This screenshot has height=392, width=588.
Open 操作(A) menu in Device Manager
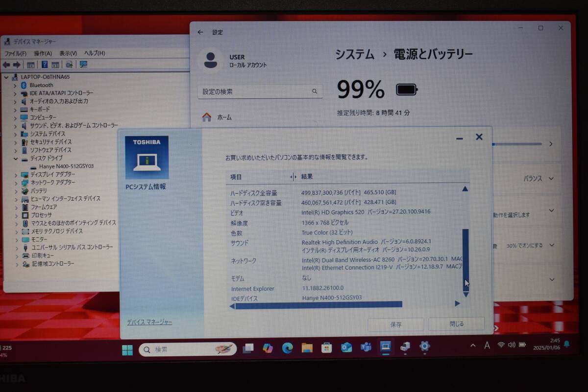click(43, 53)
